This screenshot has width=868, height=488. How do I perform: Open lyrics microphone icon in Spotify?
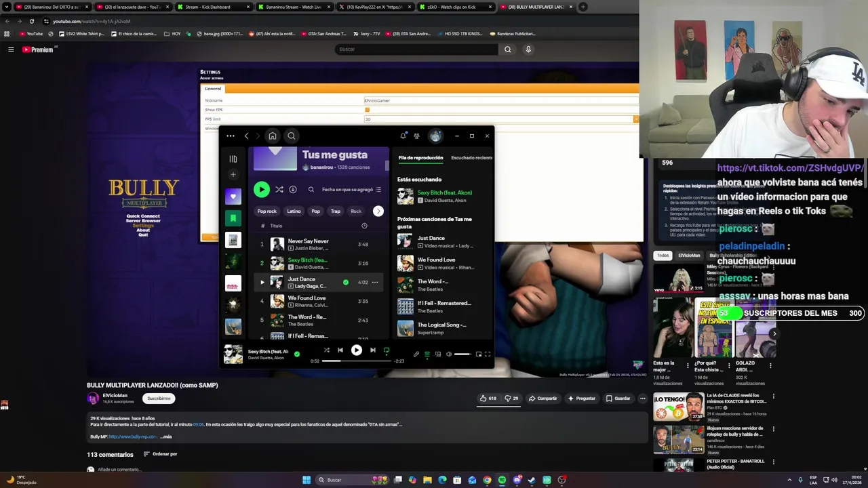[416, 354]
